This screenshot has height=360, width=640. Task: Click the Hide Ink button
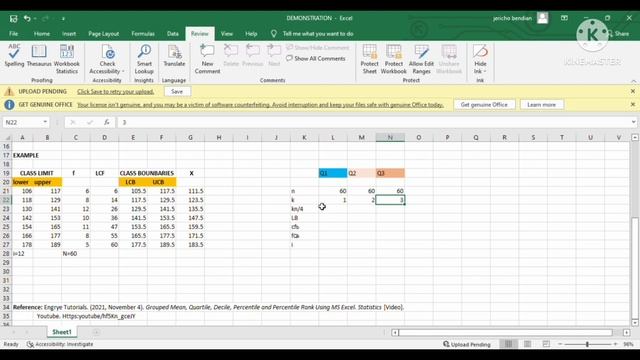point(480,59)
